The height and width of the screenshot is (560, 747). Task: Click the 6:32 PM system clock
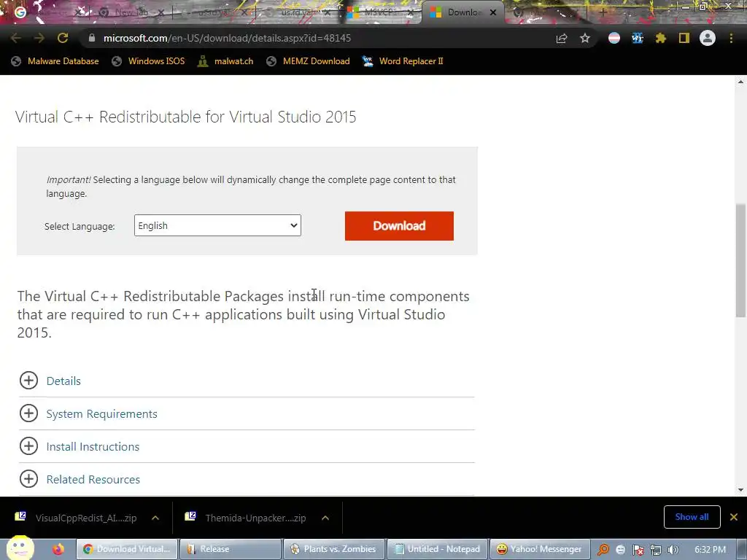point(710,550)
